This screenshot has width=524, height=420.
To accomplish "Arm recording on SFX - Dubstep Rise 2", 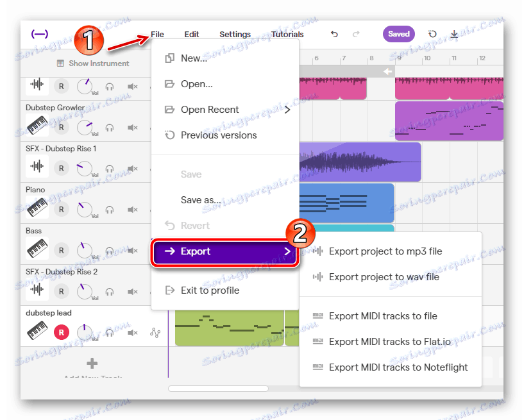I will 61,291.
